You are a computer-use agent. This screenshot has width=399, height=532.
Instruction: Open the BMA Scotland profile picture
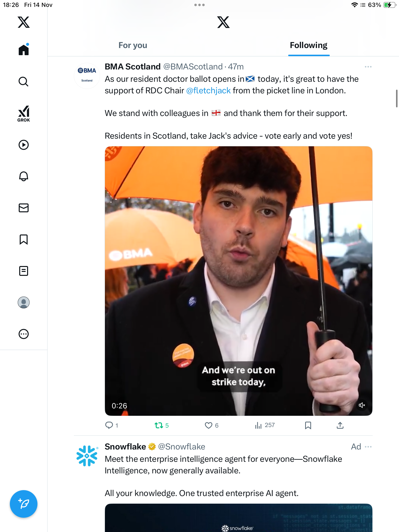(x=87, y=76)
